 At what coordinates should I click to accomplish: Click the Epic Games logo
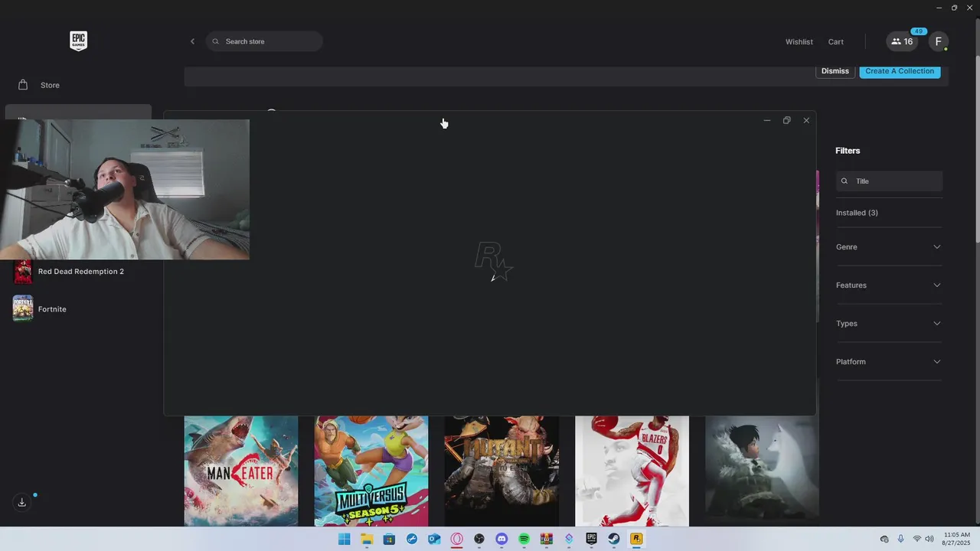tap(78, 41)
